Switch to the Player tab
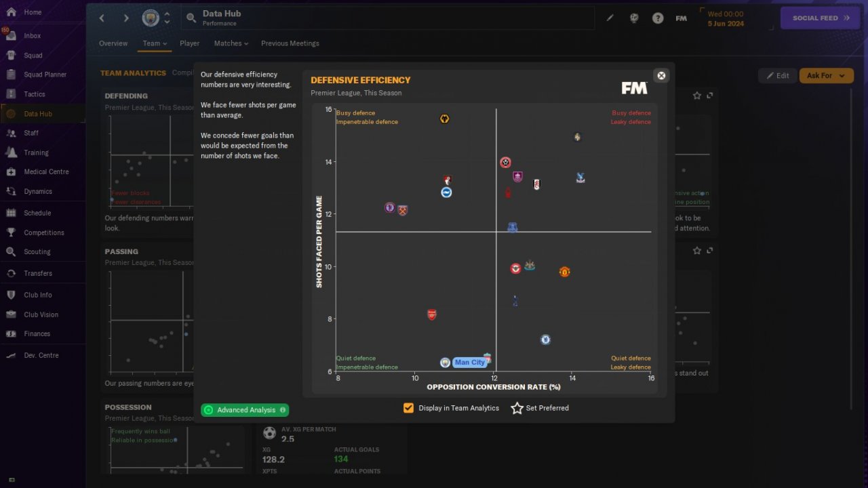Viewport: 868px width, 488px height. pos(190,43)
